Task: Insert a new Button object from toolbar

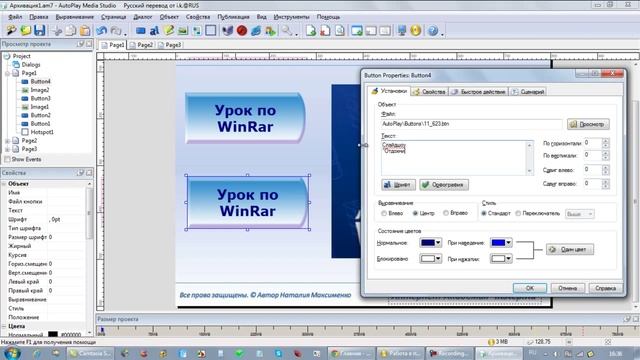Action: click(x=141, y=31)
